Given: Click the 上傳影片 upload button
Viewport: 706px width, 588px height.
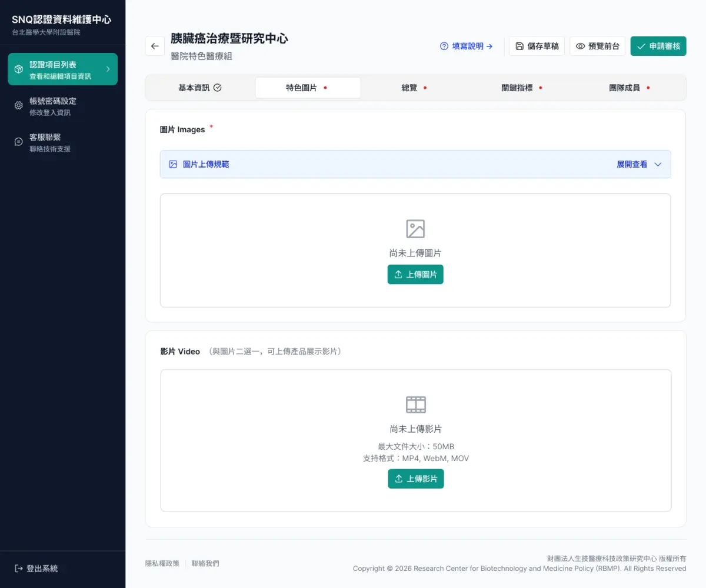Looking at the screenshot, I should [416, 479].
